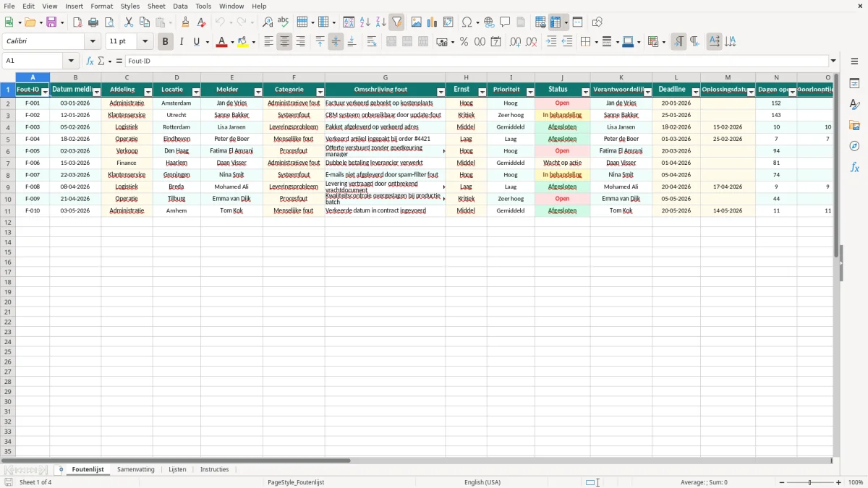The width and height of the screenshot is (868, 488).
Task: Open the sidebar Navigator compass icon
Action: tap(854, 147)
